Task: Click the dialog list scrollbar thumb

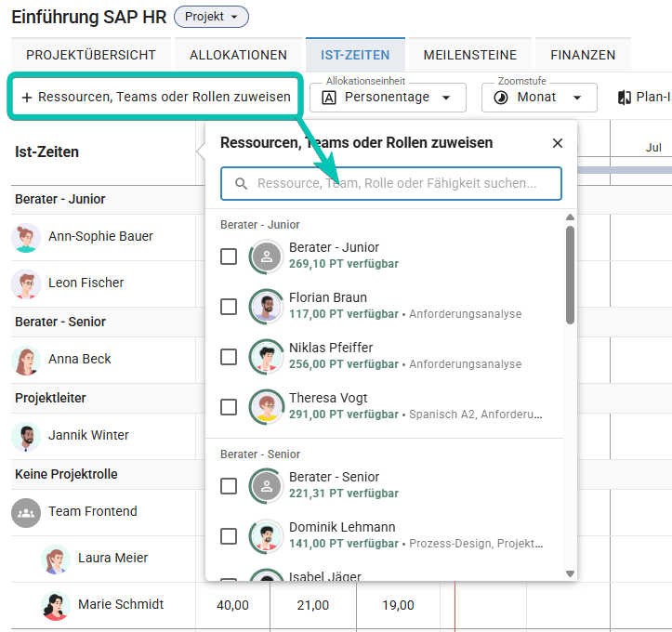Action: point(570,275)
